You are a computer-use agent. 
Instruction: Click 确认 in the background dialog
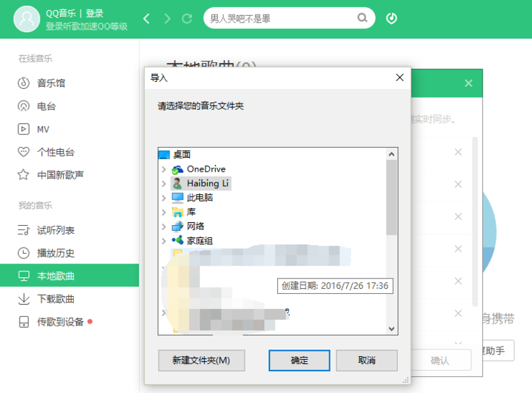point(440,360)
